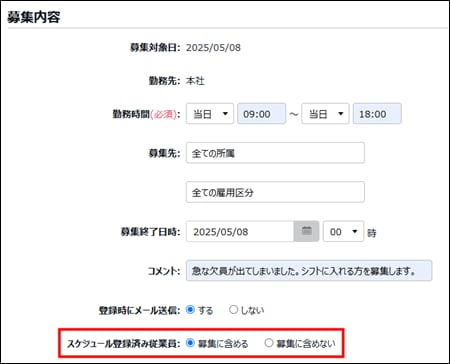Viewport: 450px width, 364px height.
Task: Select the 募集に含めない radio button
Action: pyautogui.click(x=269, y=343)
